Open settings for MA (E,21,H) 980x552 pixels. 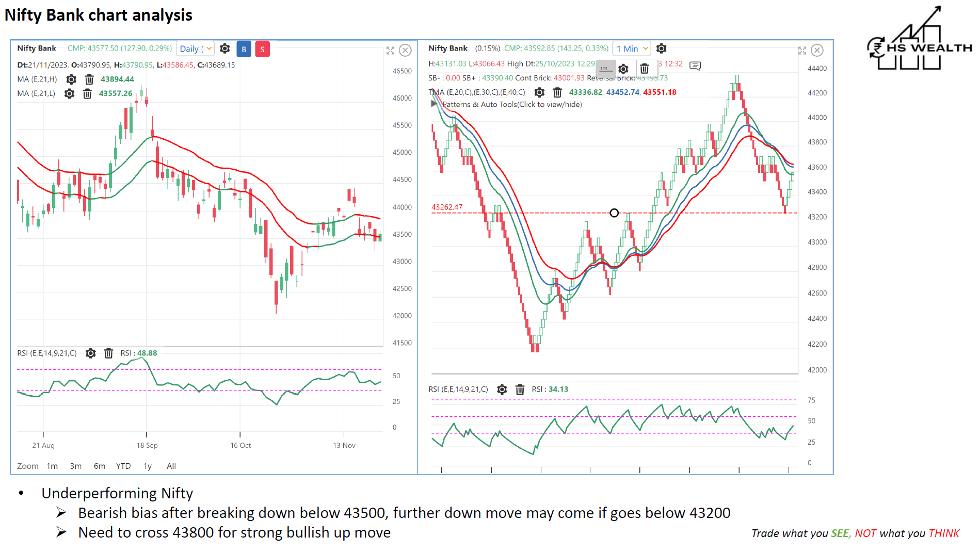[x=71, y=79]
